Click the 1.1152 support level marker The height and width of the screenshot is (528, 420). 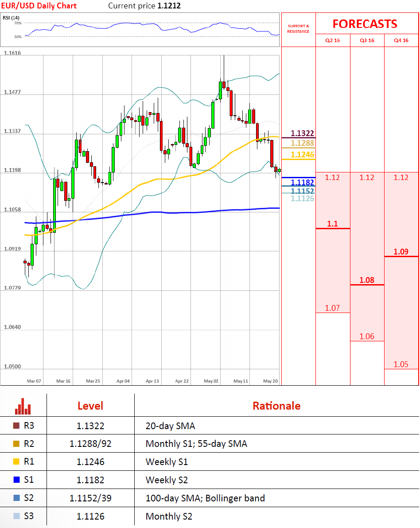(302, 191)
